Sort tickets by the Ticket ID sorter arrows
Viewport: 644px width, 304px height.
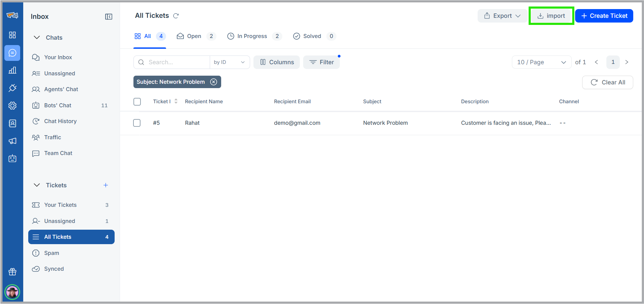pos(176,101)
